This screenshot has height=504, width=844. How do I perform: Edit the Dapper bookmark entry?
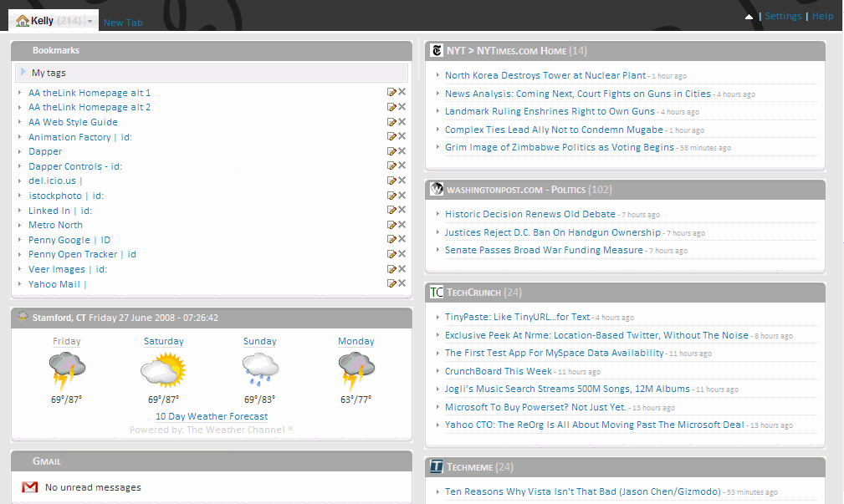(x=391, y=151)
